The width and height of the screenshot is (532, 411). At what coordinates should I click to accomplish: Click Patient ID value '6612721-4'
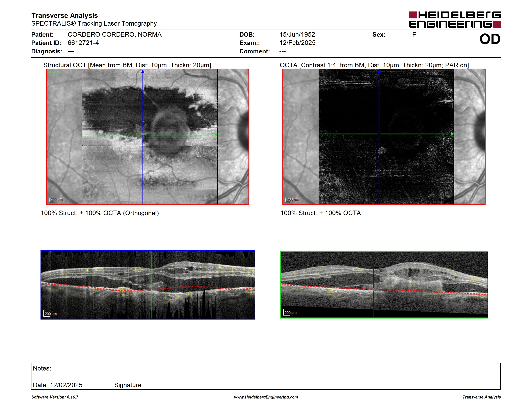click(x=83, y=43)
